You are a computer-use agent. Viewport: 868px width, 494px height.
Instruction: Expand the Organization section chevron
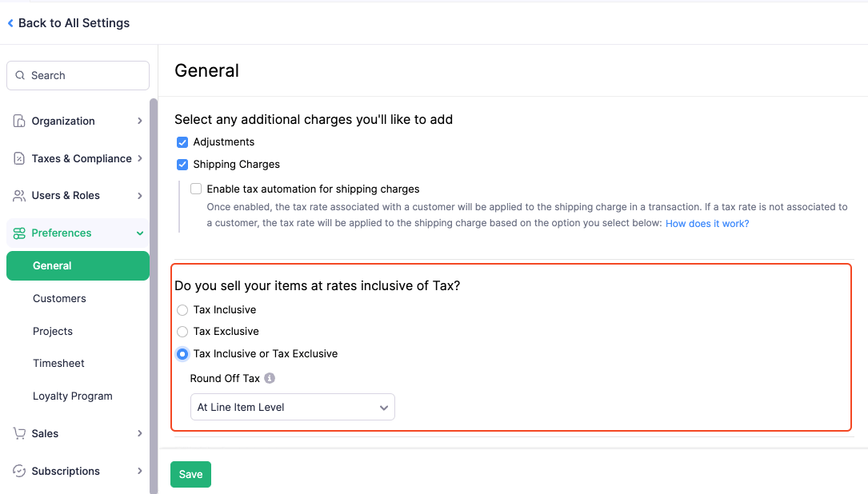point(140,121)
